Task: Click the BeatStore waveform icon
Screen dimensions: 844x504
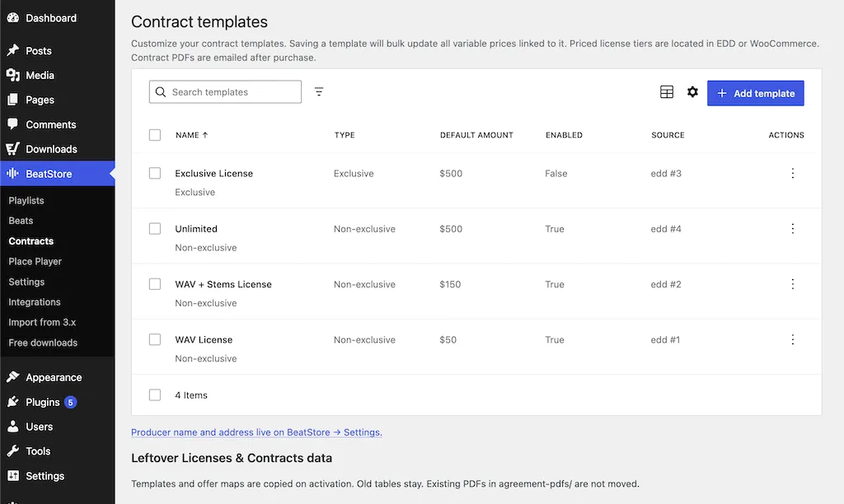Action: point(13,173)
